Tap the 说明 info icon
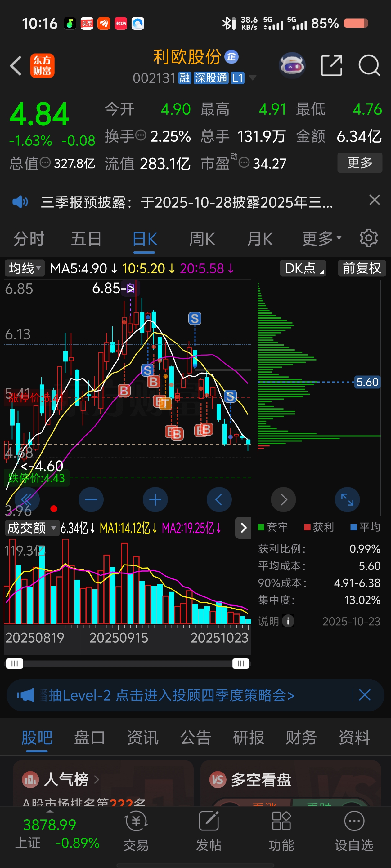This screenshot has height=868, width=391. 288,621
